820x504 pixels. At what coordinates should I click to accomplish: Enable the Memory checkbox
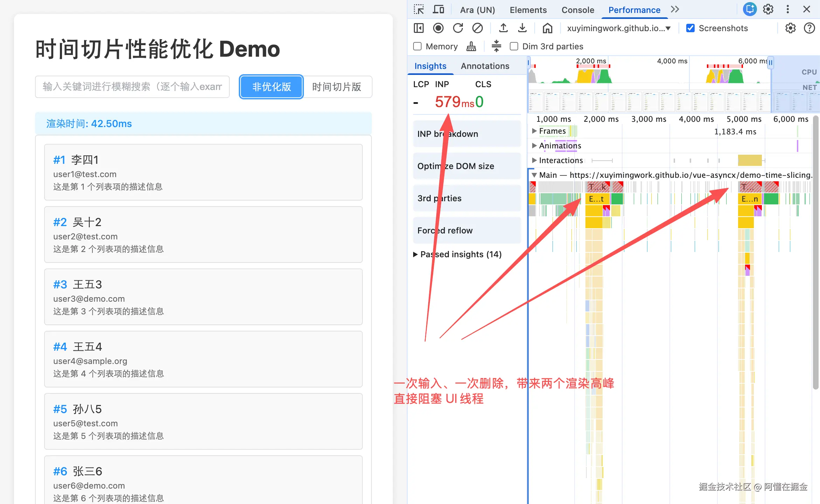[x=417, y=46]
